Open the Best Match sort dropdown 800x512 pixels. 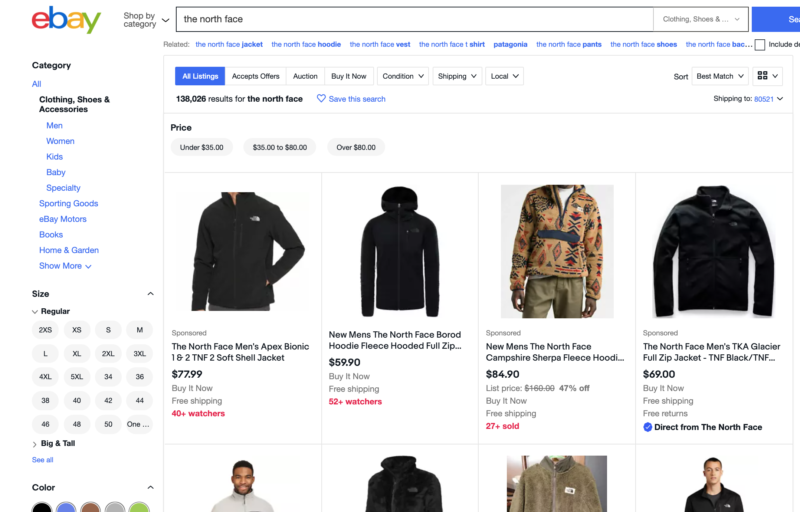tap(720, 76)
